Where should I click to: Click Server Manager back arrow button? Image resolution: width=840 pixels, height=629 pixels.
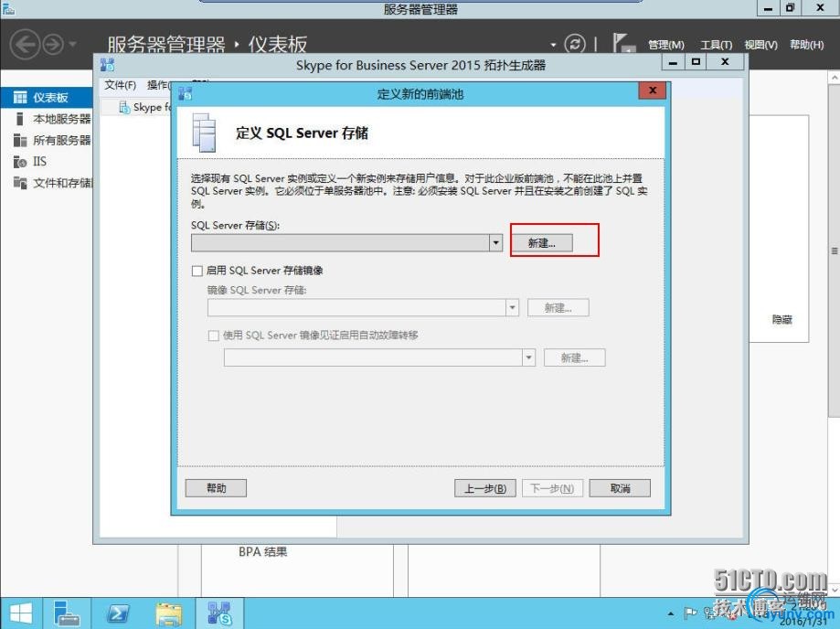tap(25, 44)
